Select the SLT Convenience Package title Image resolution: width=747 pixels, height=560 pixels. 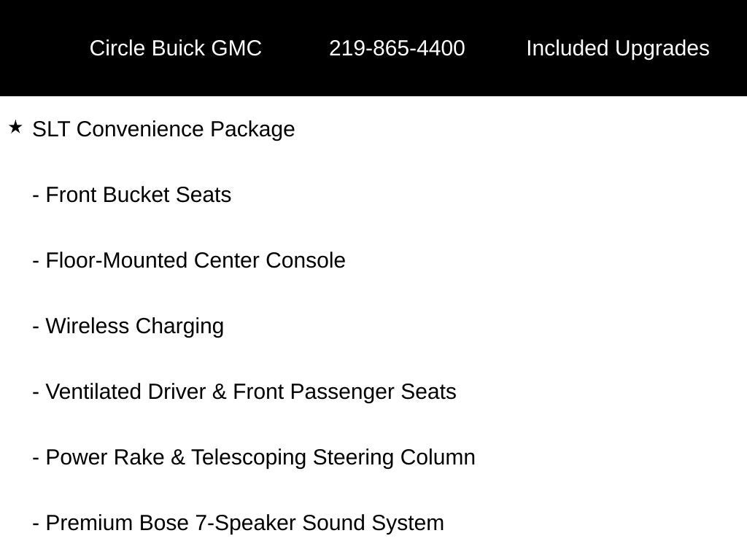click(163, 129)
